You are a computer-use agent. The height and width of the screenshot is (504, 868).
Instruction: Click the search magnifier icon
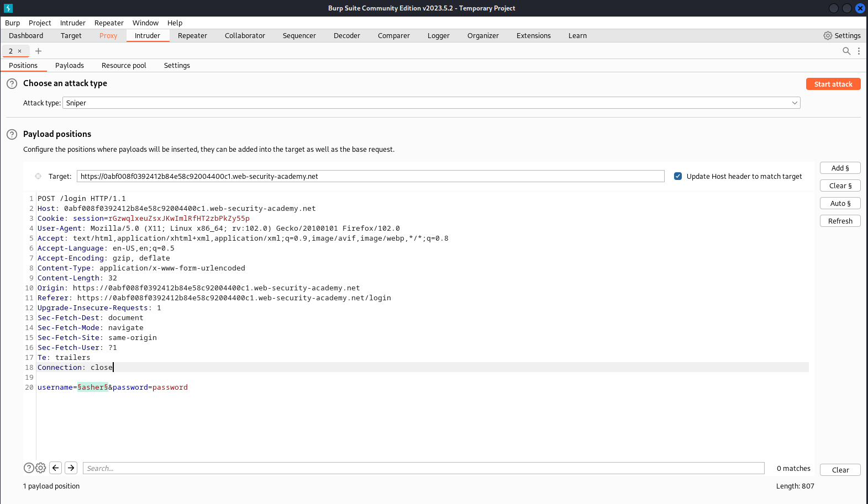846,51
